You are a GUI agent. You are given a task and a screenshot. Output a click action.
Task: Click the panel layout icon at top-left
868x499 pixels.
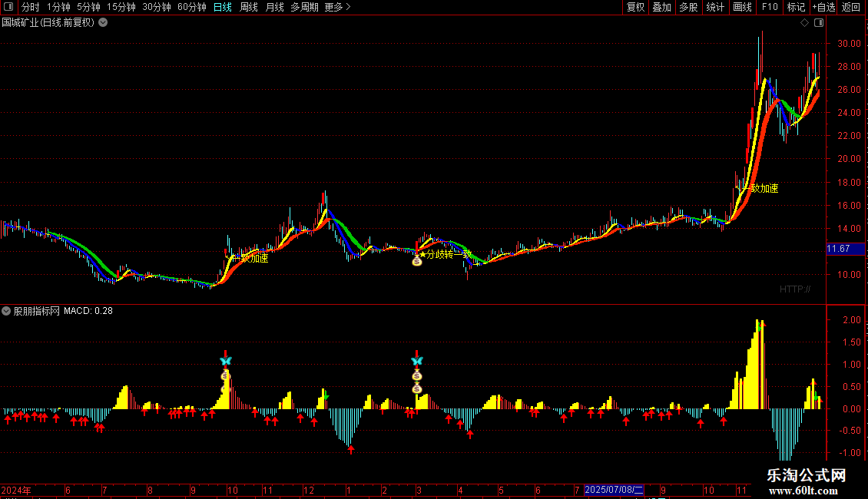(8, 7)
